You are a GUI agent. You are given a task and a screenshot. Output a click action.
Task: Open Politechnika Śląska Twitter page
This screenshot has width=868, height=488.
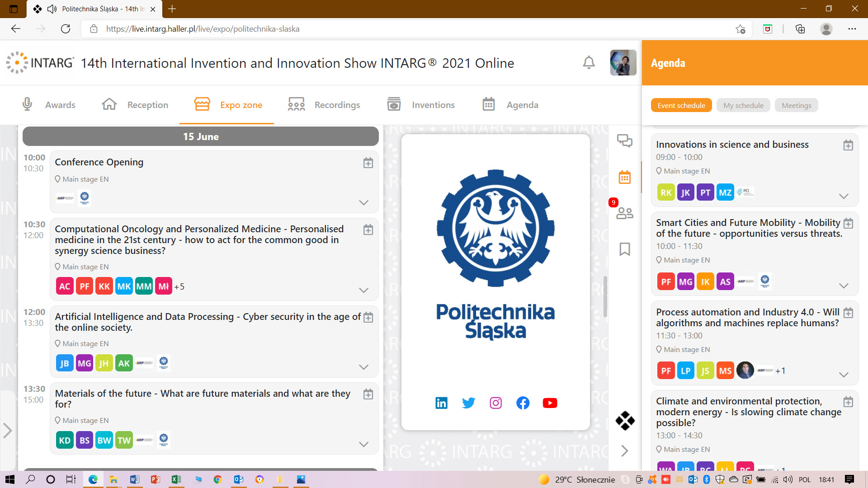pos(468,403)
